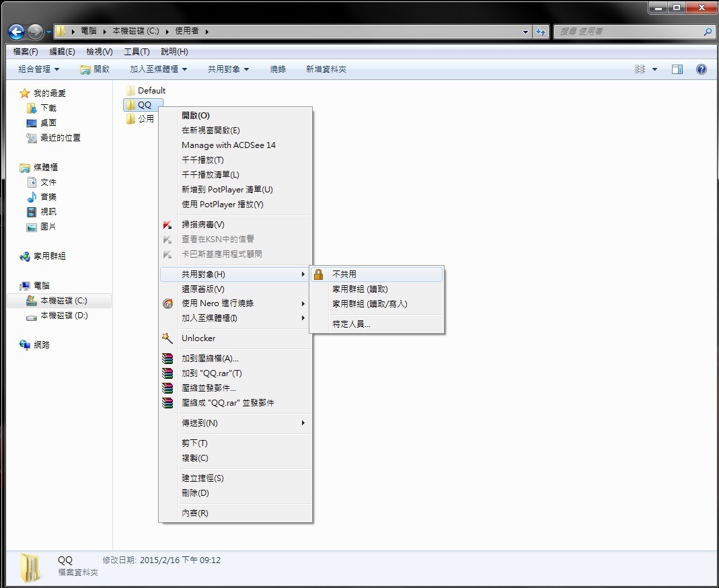Screen dimensions: 719x588
Task: Click the Back navigation arrow button
Action: coord(17,32)
